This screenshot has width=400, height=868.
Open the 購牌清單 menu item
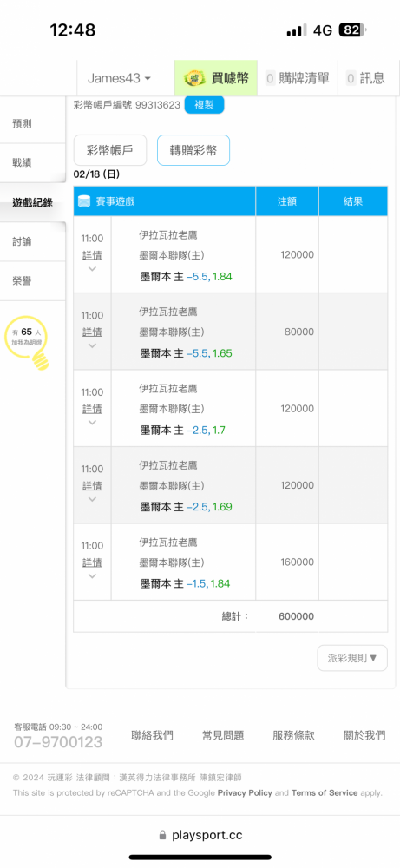tap(298, 78)
